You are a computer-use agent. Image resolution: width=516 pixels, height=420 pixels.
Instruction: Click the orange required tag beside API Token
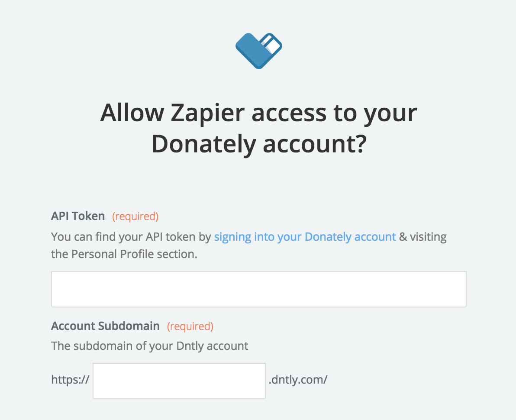pyautogui.click(x=135, y=216)
